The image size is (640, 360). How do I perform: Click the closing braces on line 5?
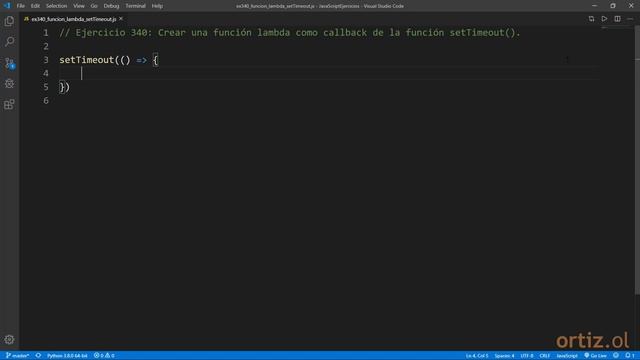pyautogui.click(x=64, y=87)
